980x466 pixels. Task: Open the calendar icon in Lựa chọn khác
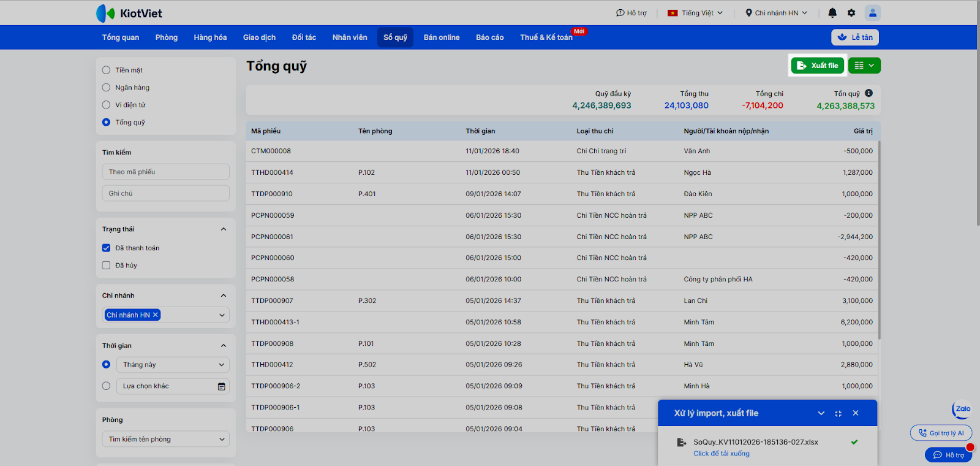point(221,386)
